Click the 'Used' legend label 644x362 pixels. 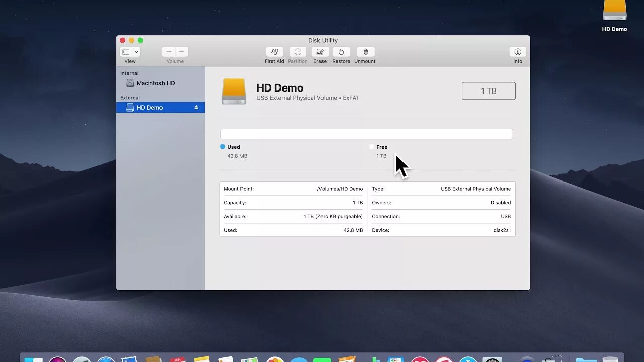[x=234, y=147]
